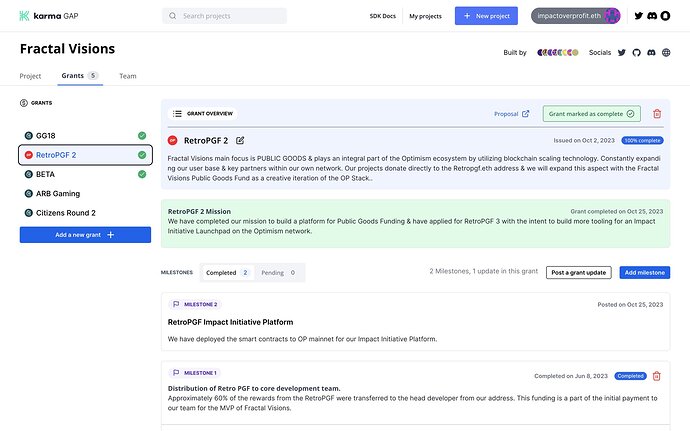
Task: Click the BETA green checkmark
Action: point(142,174)
